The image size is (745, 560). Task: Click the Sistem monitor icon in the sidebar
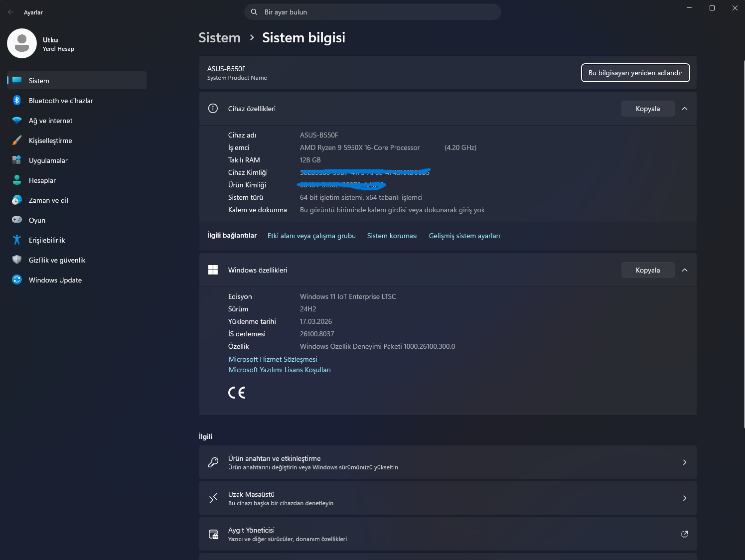(x=17, y=80)
